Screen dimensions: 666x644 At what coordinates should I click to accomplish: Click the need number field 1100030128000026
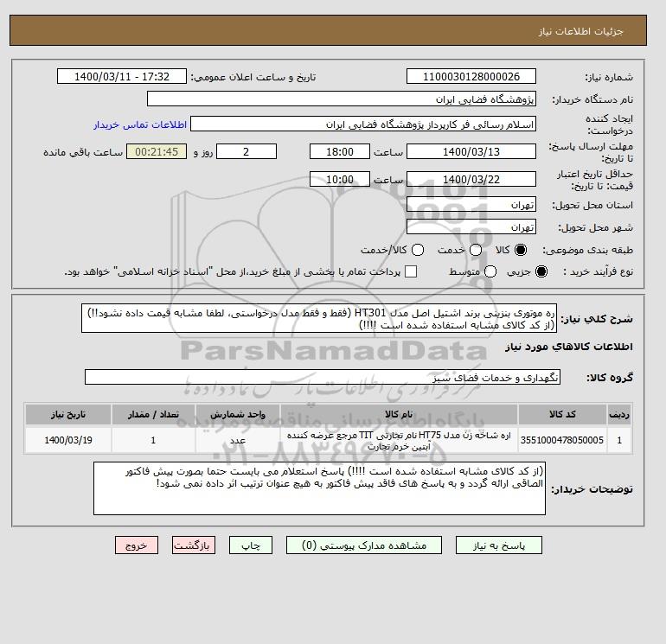tap(471, 76)
